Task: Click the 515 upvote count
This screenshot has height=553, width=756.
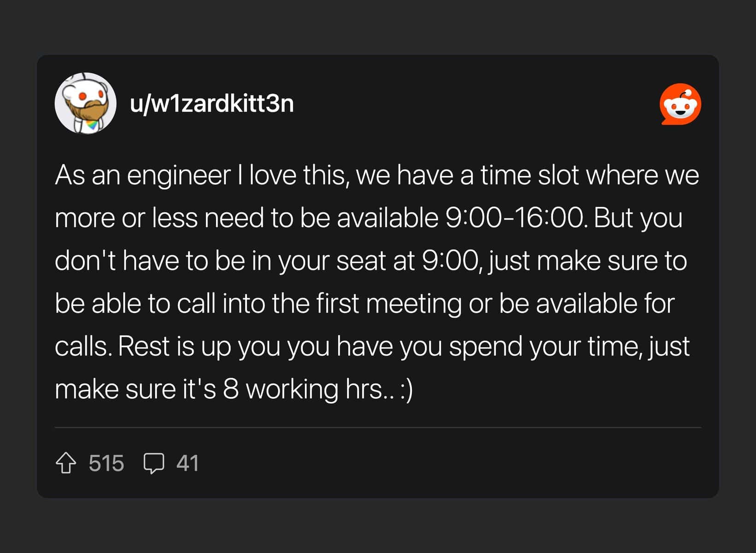Action: pos(106,463)
